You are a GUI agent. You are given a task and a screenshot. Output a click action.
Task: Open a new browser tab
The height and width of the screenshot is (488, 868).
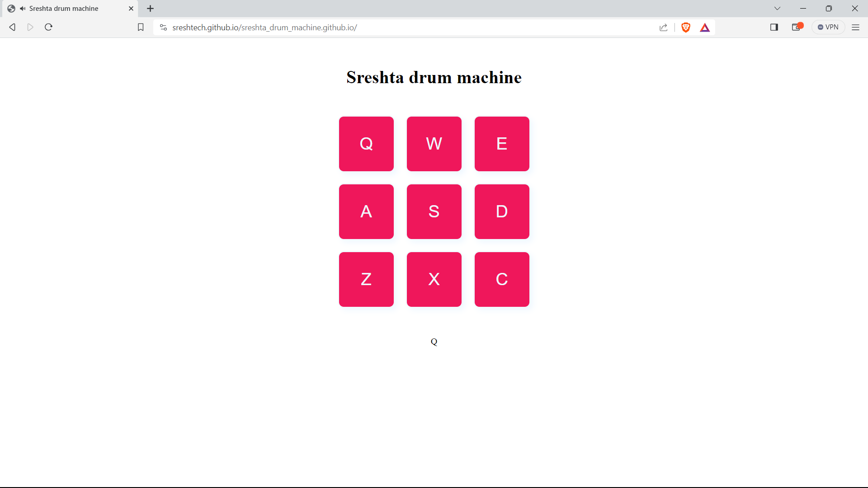[x=151, y=9]
